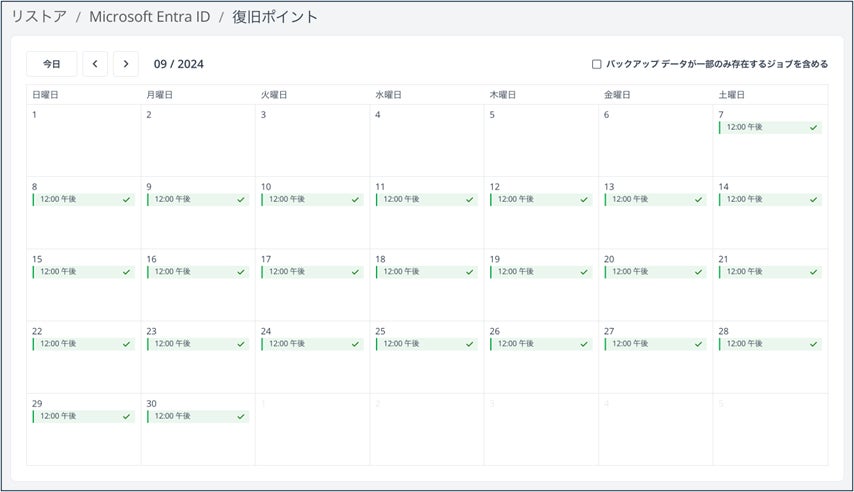Click the 09 / 2024 month label
This screenshot has width=854, height=492.
click(179, 64)
